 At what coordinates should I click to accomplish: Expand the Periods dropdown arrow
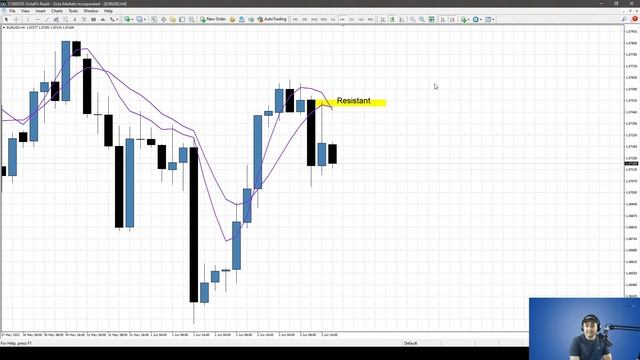click(x=481, y=19)
